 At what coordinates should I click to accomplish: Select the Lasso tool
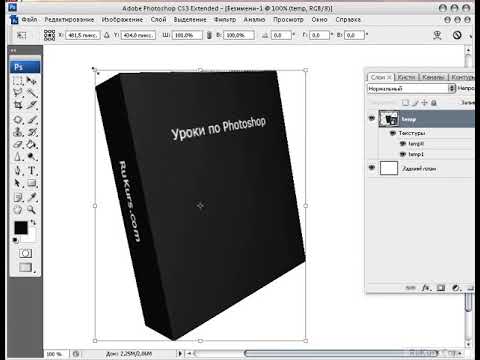[18, 93]
